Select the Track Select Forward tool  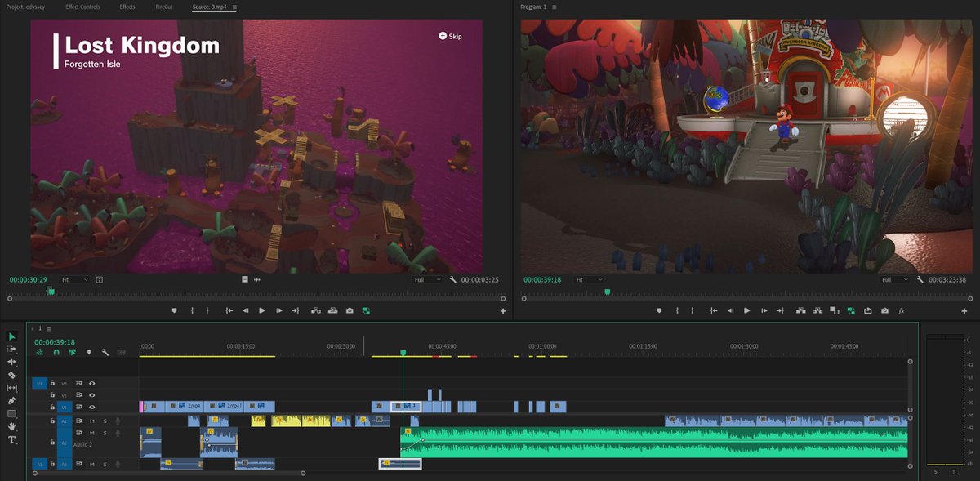click(x=12, y=349)
